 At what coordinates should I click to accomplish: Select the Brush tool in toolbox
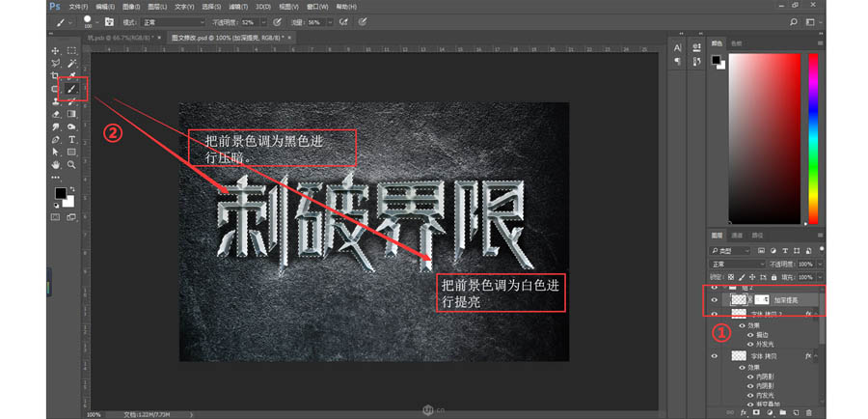(x=71, y=89)
